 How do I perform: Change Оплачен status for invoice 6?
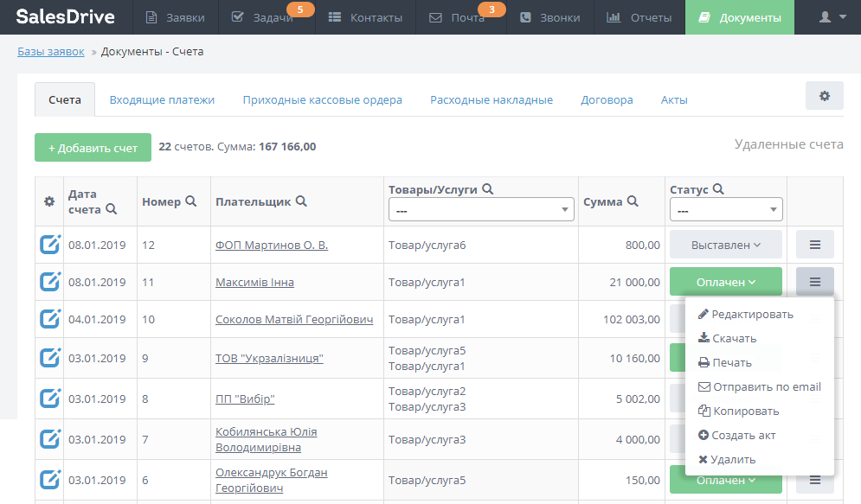pyautogui.click(x=726, y=481)
